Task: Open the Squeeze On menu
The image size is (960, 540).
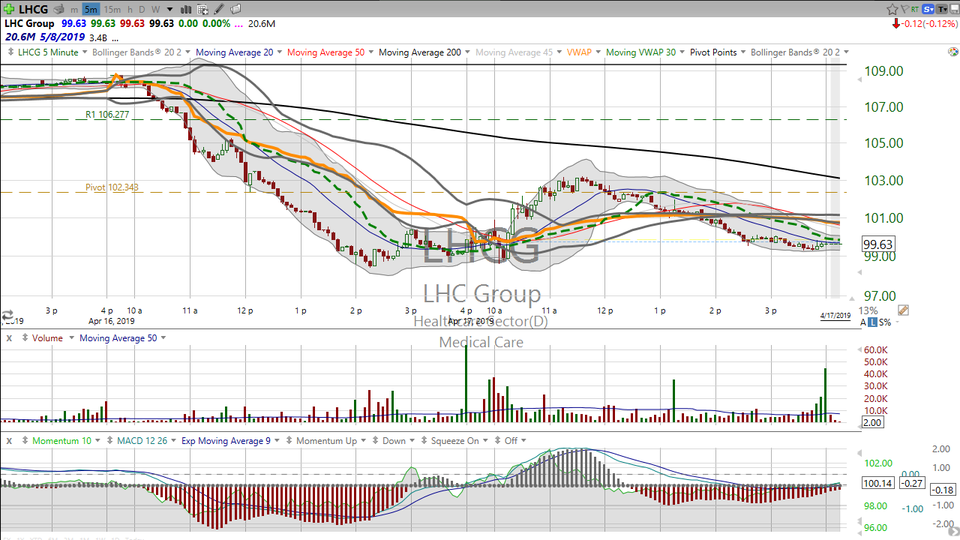Action: [460, 441]
